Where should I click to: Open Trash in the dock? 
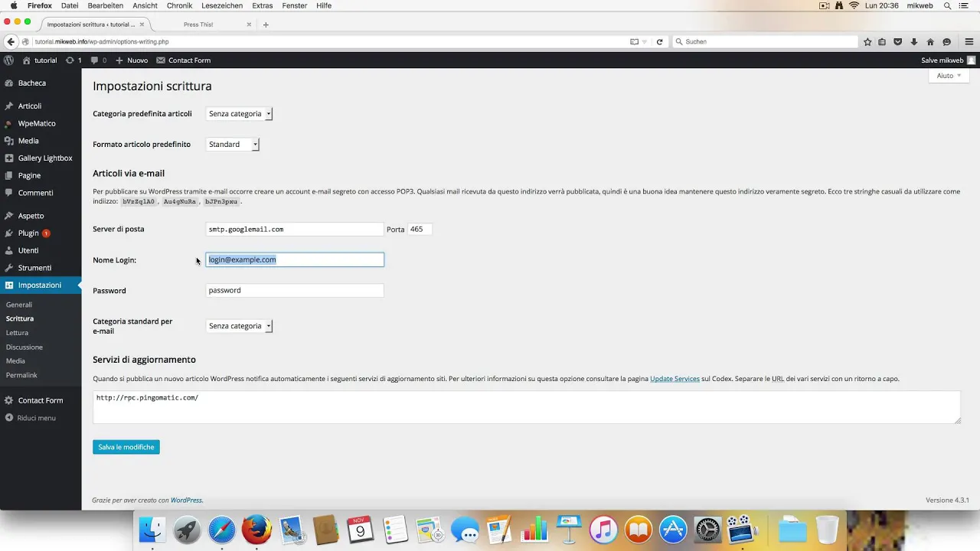click(x=827, y=530)
